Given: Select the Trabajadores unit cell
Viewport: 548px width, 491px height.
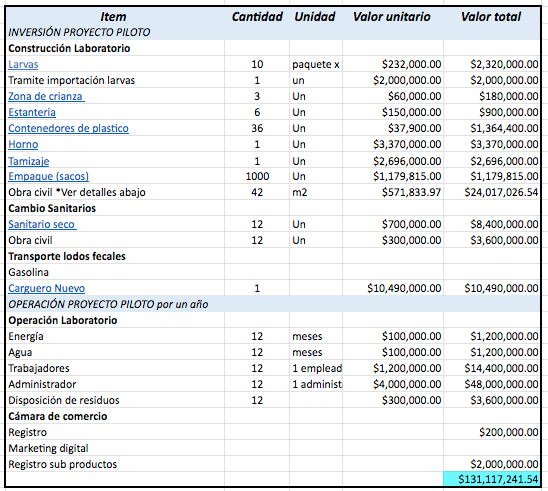Looking at the screenshot, I should pyautogui.click(x=316, y=368).
